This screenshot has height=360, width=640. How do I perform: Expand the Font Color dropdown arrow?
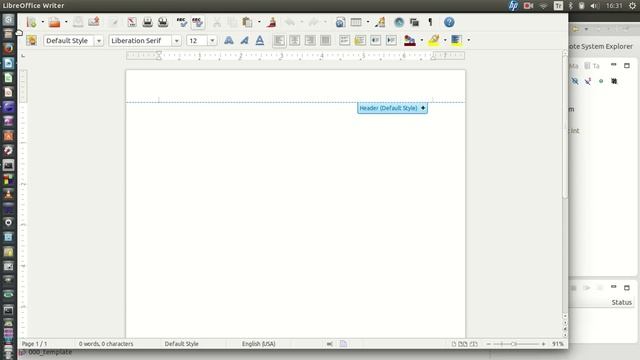[x=422, y=40]
